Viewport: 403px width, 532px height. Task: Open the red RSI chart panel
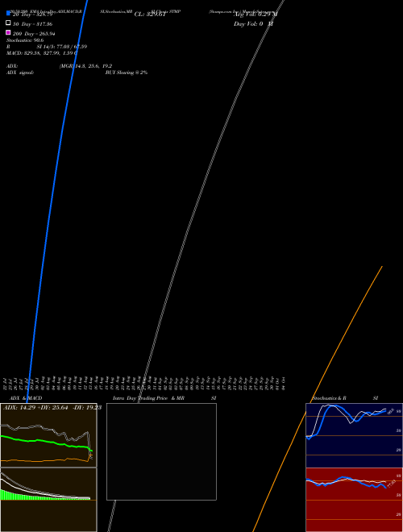click(x=354, y=500)
